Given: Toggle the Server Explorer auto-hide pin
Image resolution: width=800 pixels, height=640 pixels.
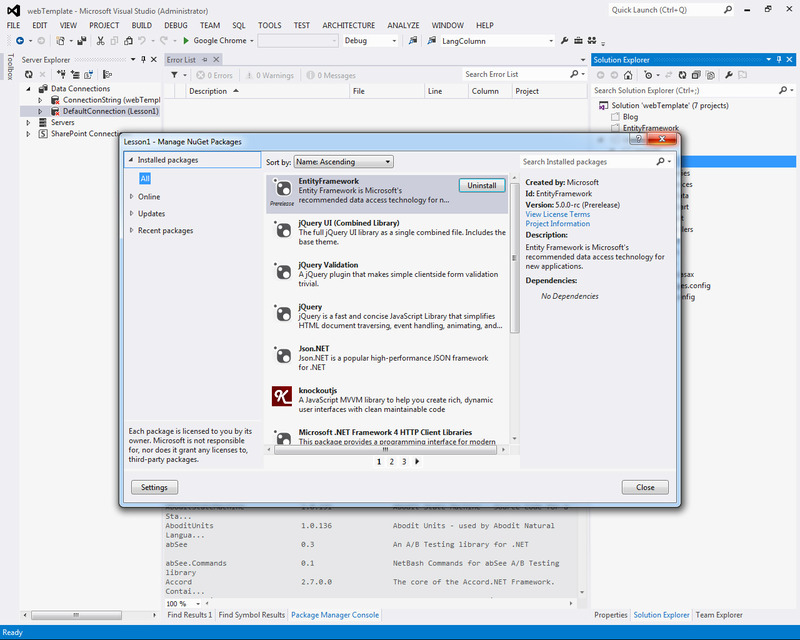Looking at the screenshot, I should coord(143,59).
